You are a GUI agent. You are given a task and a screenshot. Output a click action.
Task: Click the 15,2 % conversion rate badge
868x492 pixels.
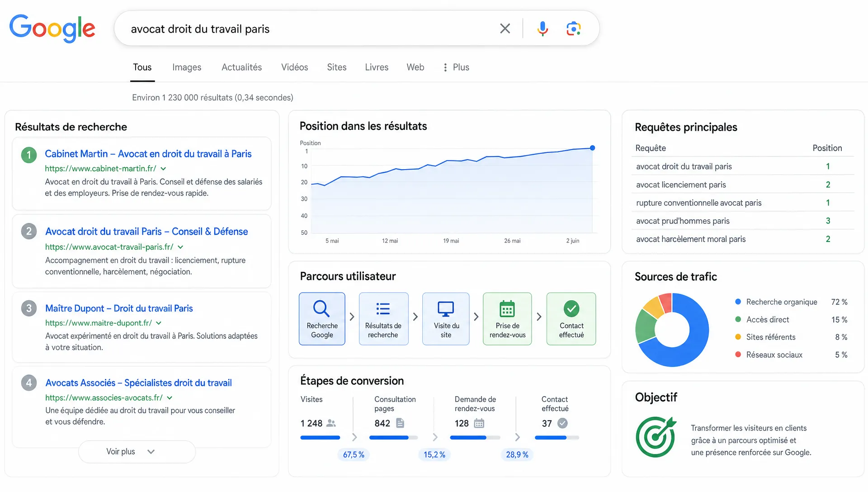point(434,454)
